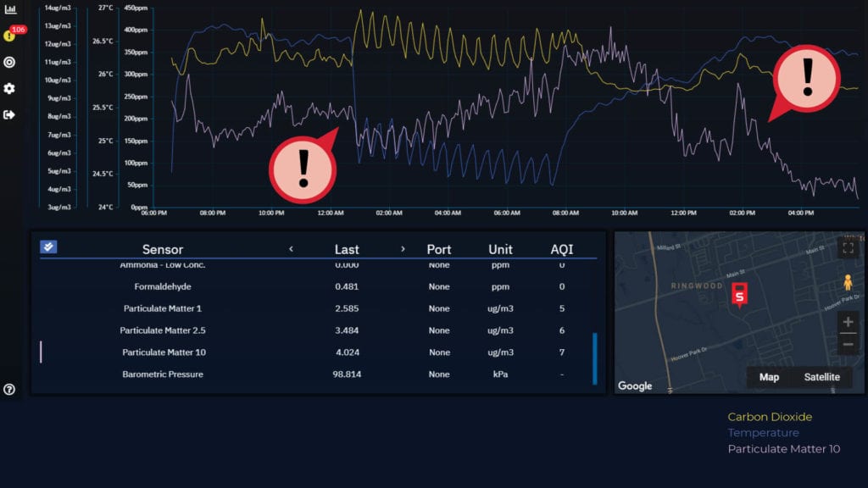Switch map to Satellite view

pyautogui.click(x=821, y=377)
